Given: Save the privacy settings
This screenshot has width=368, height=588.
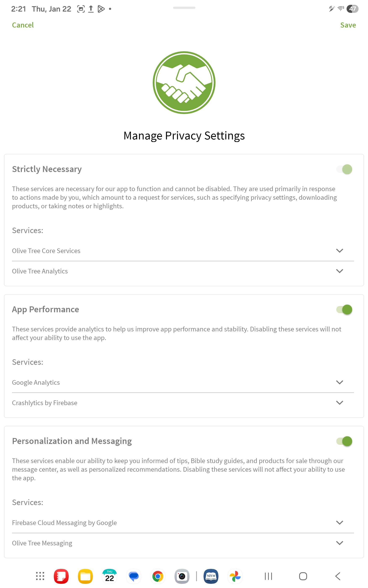Looking at the screenshot, I should (x=348, y=25).
